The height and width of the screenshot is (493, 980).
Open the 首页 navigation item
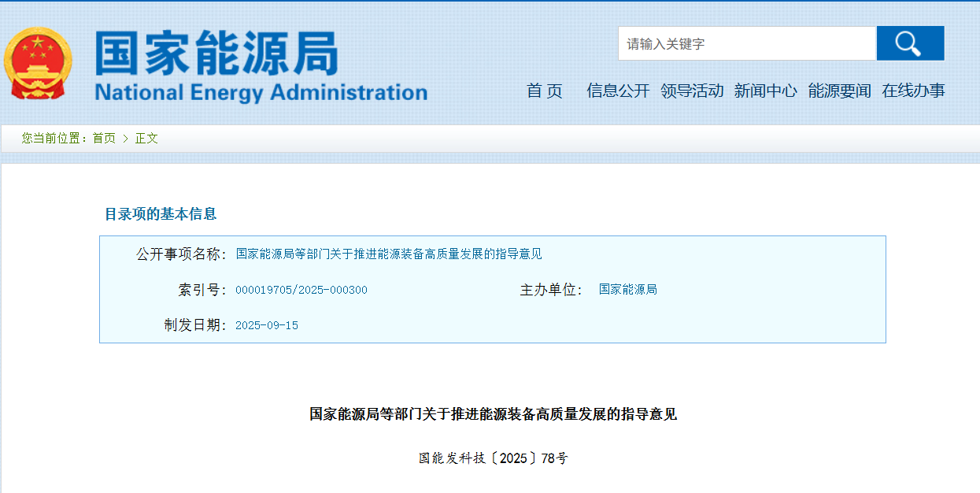[545, 91]
